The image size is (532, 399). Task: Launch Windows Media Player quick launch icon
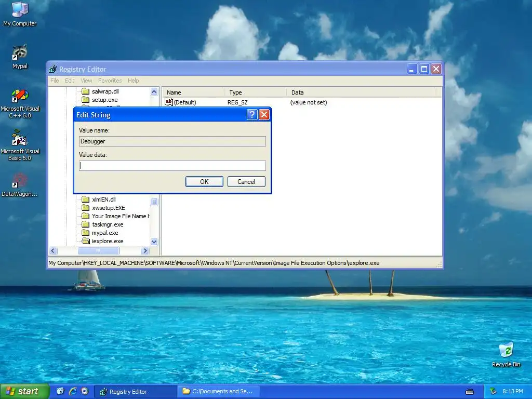tap(85, 391)
